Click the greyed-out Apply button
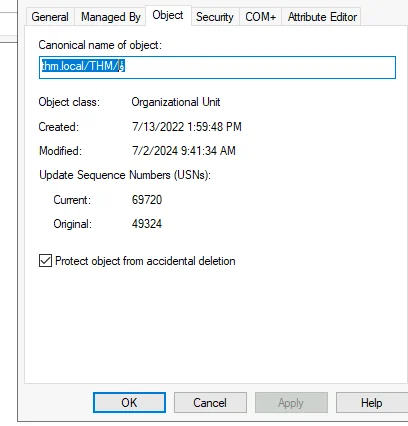Image resolution: width=408 pixels, height=426 pixels. tap(291, 403)
